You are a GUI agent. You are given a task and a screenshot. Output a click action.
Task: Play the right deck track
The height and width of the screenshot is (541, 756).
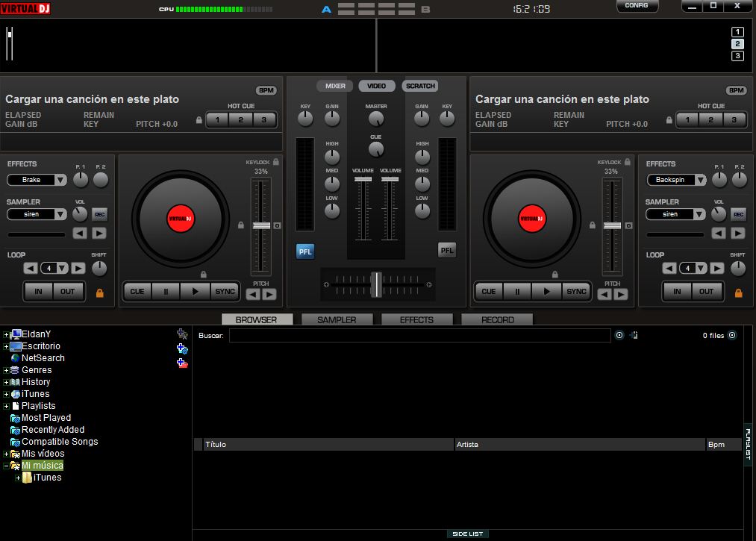(547, 292)
